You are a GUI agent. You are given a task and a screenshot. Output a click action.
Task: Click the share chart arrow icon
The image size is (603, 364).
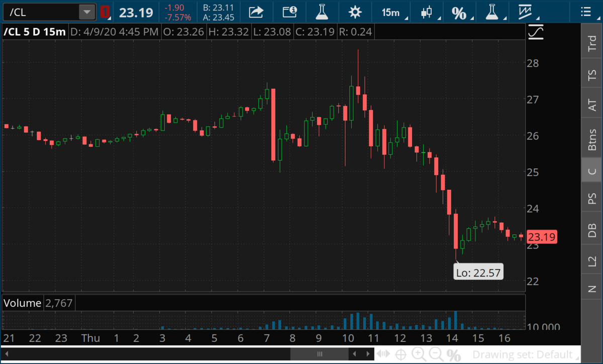pos(256,12)
